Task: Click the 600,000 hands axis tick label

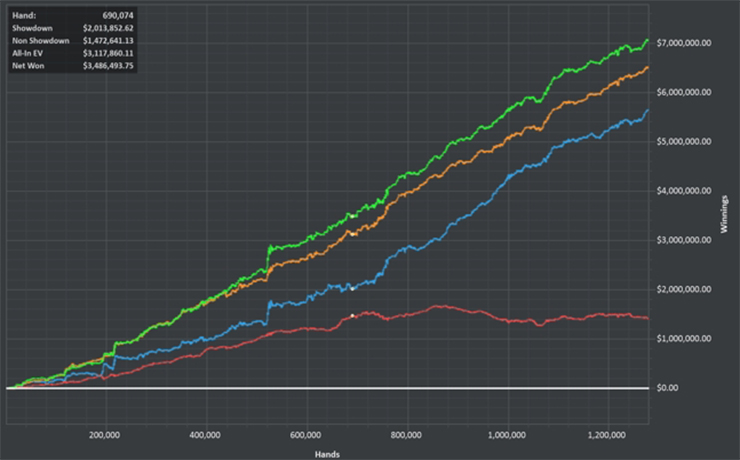Action: pyautogui.click(x=305, y=435)
